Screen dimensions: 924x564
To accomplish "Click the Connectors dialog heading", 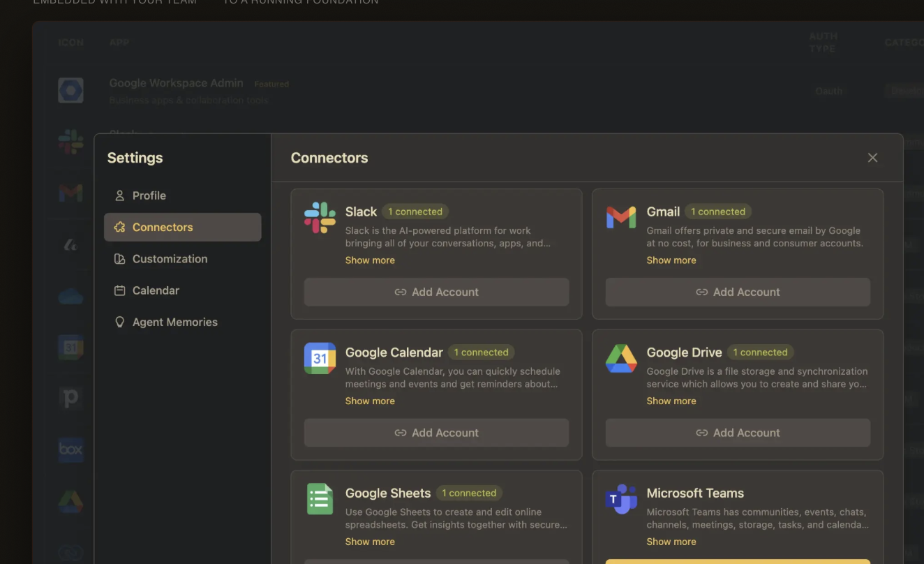I will pyautogui.click(x=329, y=158).
